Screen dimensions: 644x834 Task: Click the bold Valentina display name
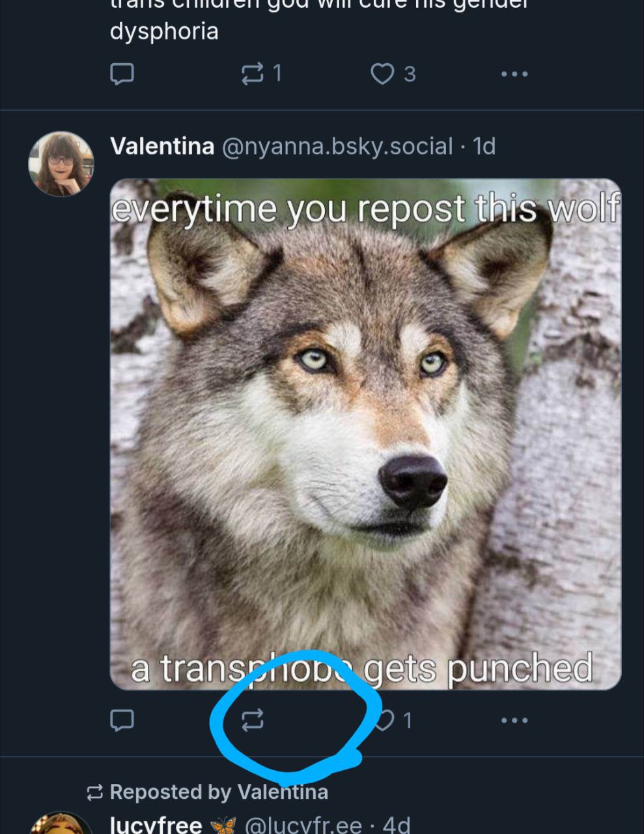[162, 146]
